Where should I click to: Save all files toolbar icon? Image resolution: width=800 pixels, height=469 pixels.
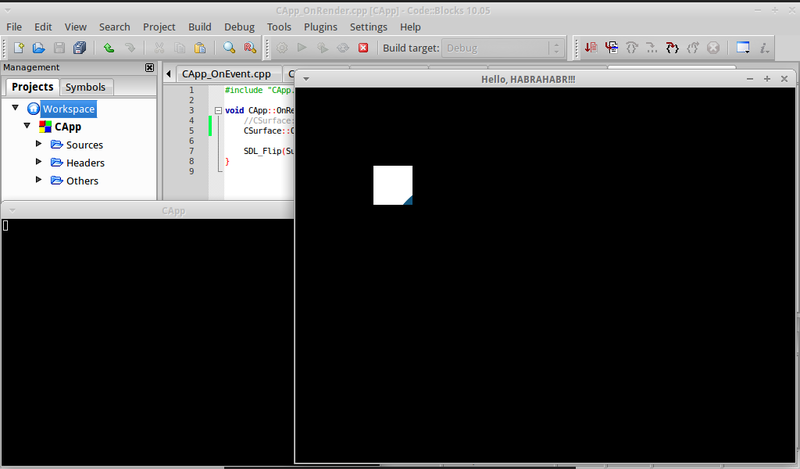[80, 48]
